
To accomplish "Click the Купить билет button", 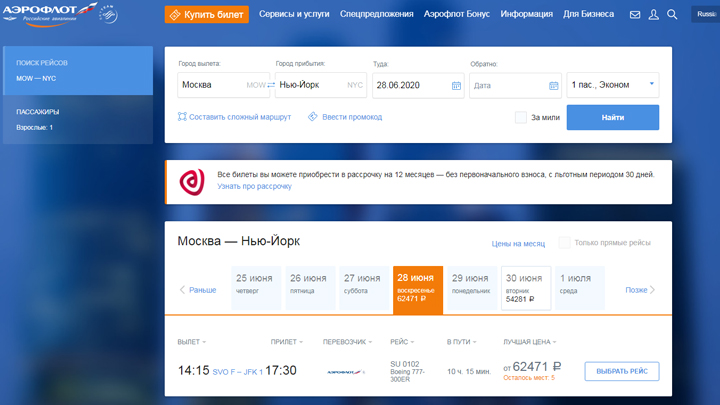I will 207,15.
